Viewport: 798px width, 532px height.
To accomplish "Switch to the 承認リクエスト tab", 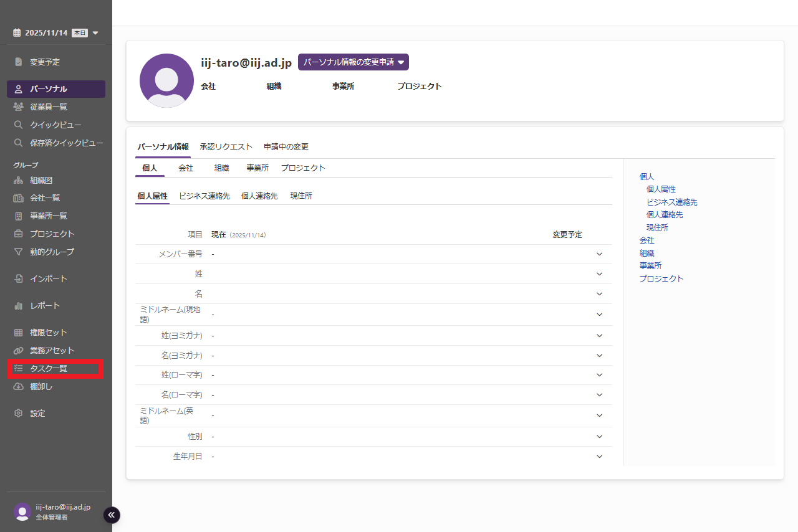I will [x=226, y=147].
